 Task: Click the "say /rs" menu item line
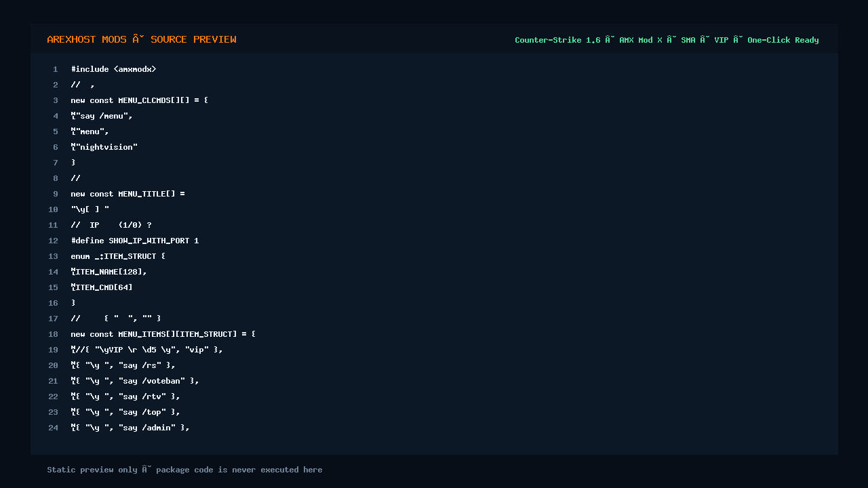pos(123,365)
